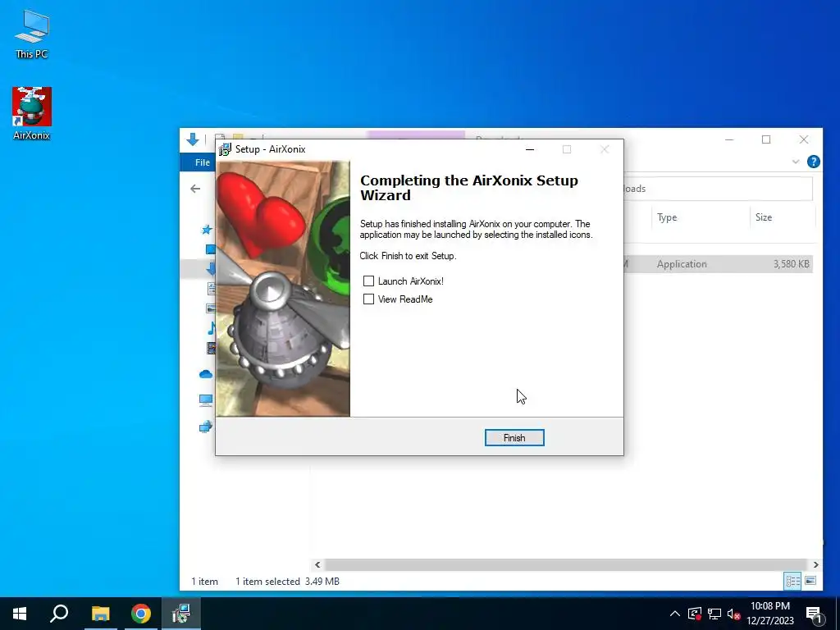The image size is (840, 630).
Task: Click Quick access star in Explorer sidebar
Action: click(207, 230)
